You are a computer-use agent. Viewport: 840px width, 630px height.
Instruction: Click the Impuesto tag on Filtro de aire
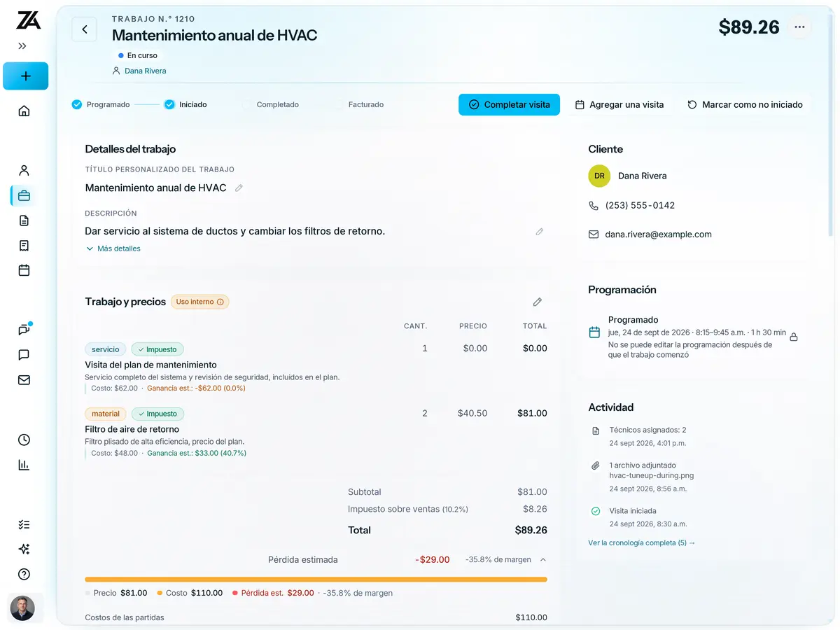click(x=157, y=414)
